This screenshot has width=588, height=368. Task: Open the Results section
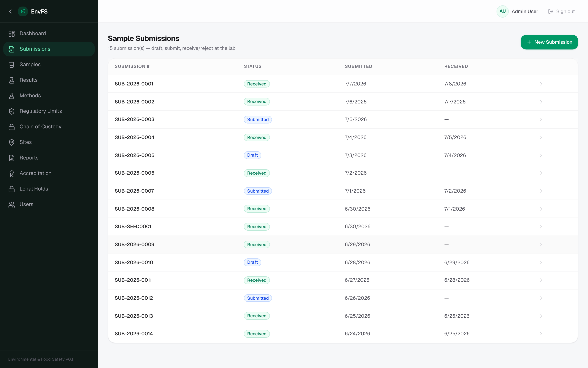pyautogui.click(x=49, y=80)
